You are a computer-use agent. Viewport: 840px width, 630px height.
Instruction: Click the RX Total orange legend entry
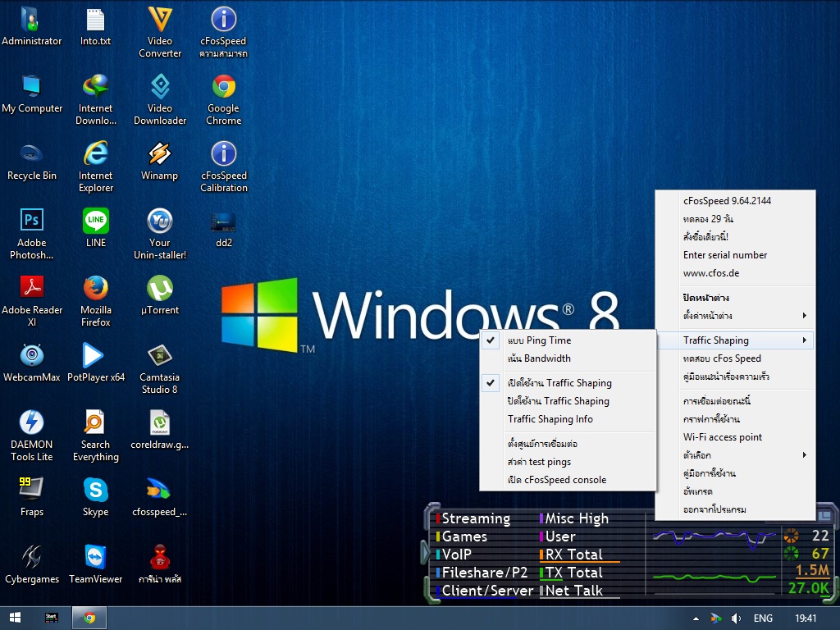(574, 555)
